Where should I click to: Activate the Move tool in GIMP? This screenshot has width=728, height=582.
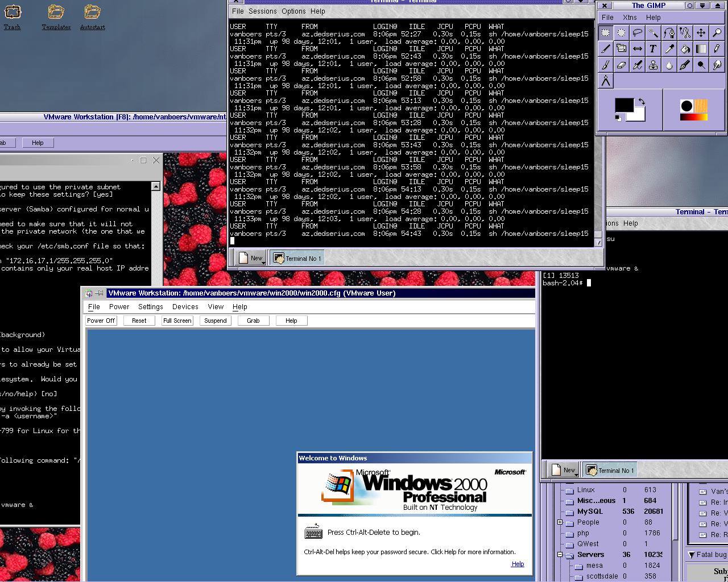coord(701,33)
